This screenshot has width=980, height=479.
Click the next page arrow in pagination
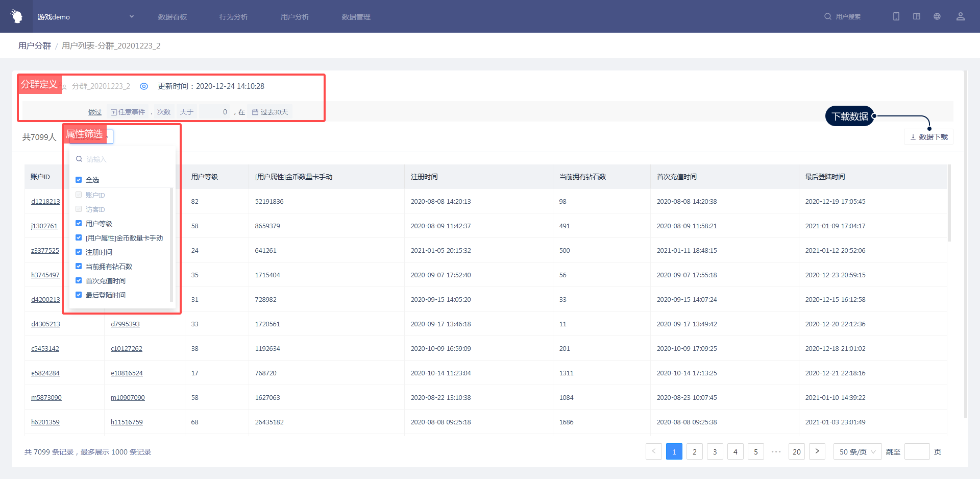pyautogui.click(x=817, y=451)
